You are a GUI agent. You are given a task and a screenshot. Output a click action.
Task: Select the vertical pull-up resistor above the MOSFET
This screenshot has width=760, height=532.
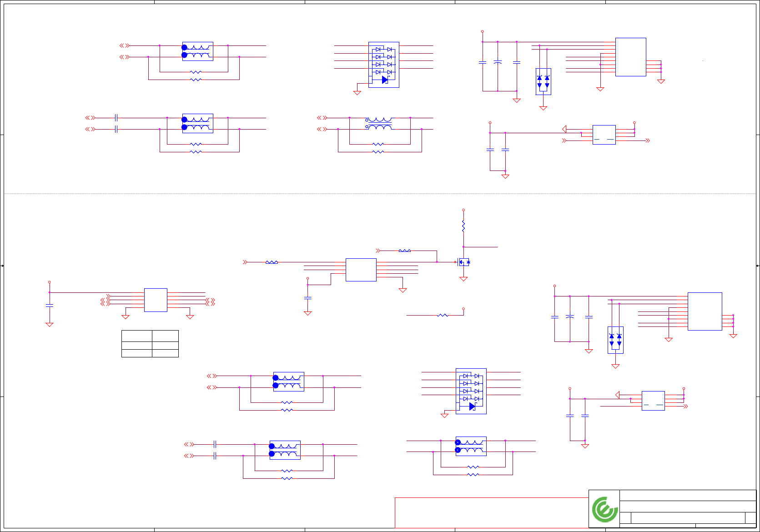click(463, 226)
